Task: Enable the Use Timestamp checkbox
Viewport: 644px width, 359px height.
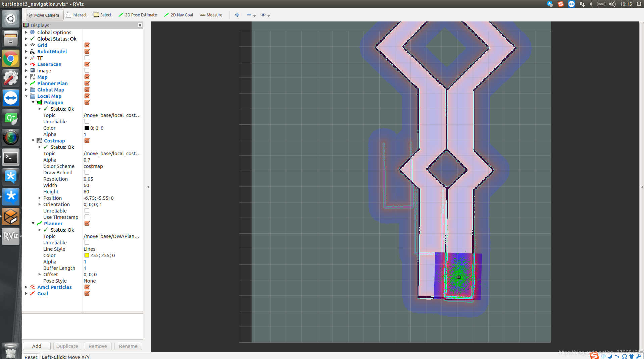Action: pos(87,217)
